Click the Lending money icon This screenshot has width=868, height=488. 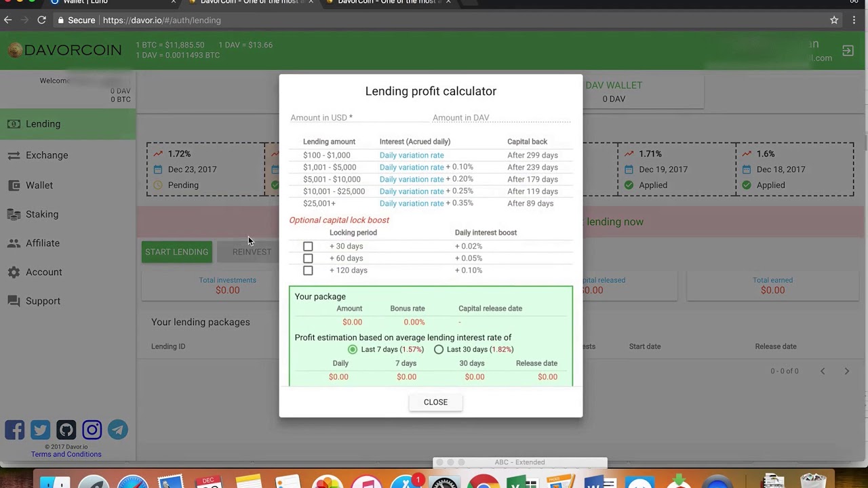point(14,124)
